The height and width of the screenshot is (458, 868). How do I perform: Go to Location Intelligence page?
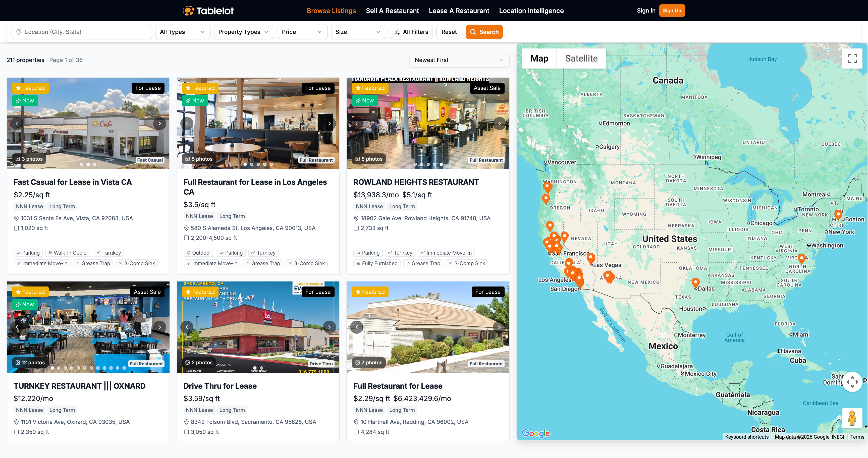[x=531, y=11]
